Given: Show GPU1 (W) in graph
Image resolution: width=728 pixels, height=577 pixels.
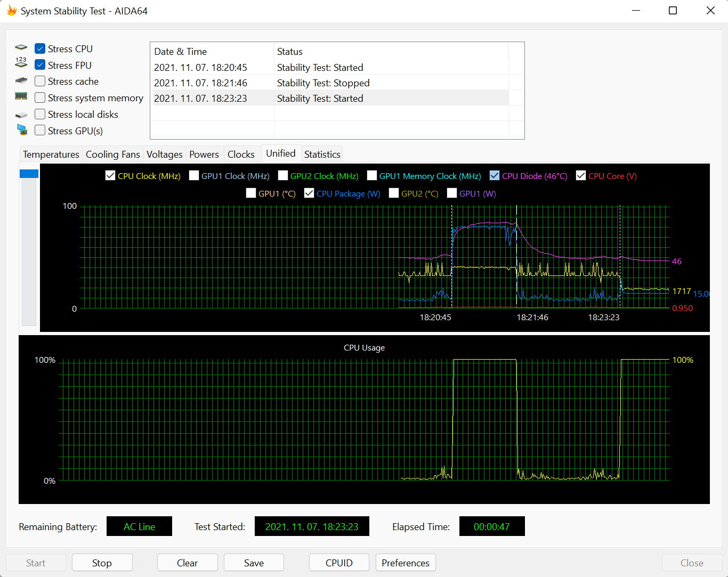Looking at the screenshot, I should coord(452,193).
